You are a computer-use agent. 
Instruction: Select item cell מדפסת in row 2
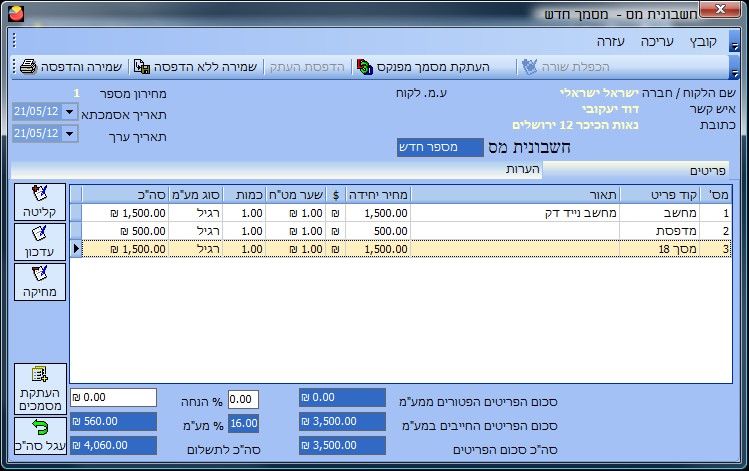(x=660, y=231)
